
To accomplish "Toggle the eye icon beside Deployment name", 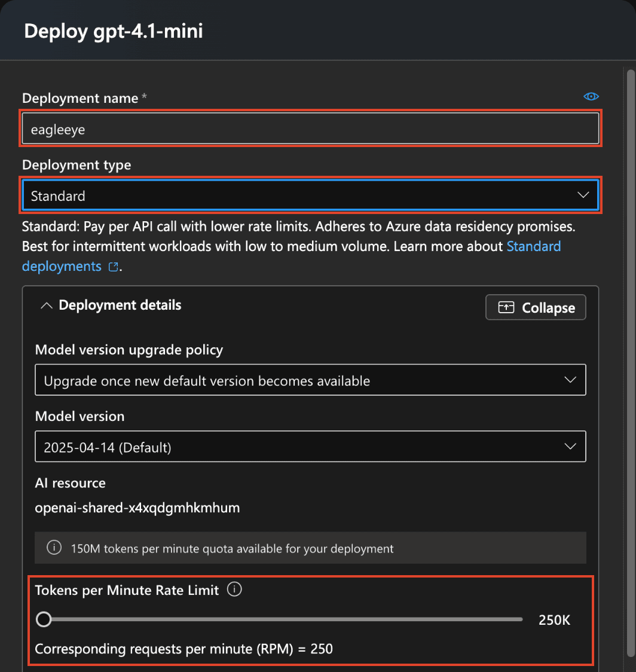I will click(591, 96).
